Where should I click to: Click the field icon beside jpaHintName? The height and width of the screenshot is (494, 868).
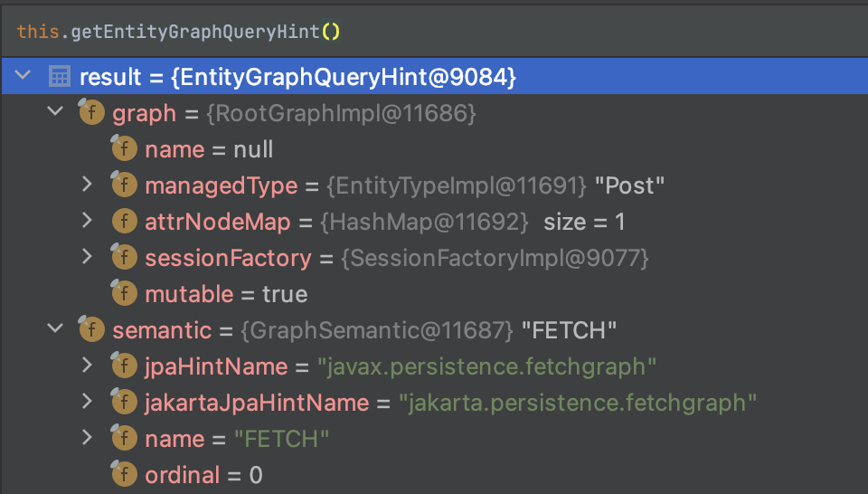tap(124, 366)
